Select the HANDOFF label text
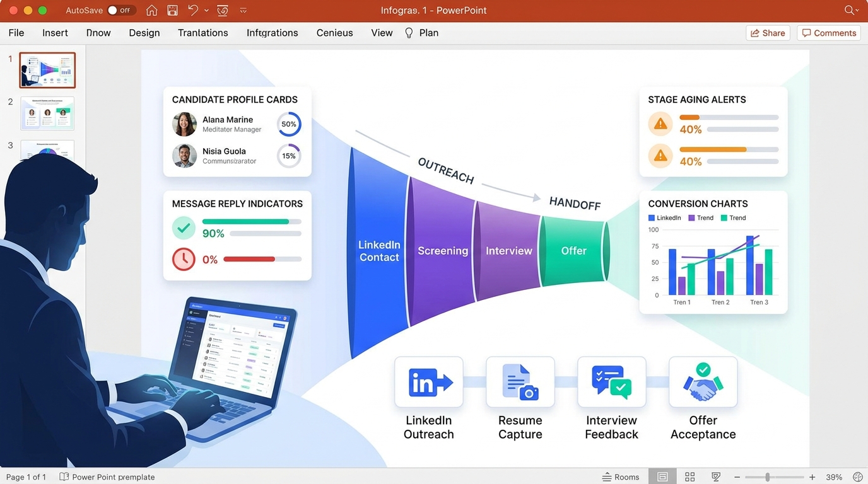 [575, 203]
